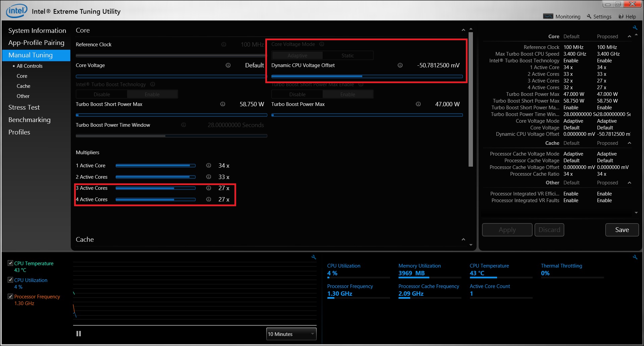
Task: Click the info icon for Core Voltage Mode
Action: (x=322, y=44)
